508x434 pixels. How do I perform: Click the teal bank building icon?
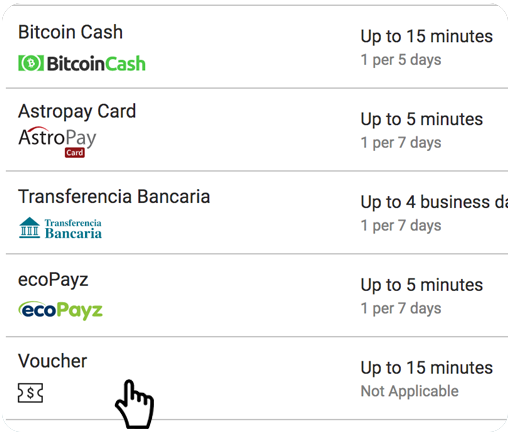[30, 228]
